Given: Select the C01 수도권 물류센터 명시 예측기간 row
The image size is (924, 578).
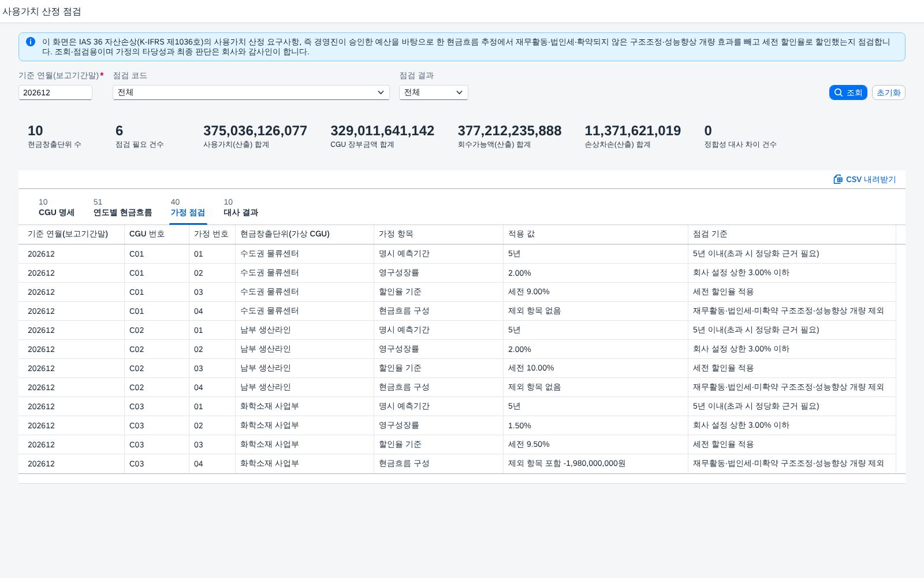Looking at the screenshot, I should point(457,254).
